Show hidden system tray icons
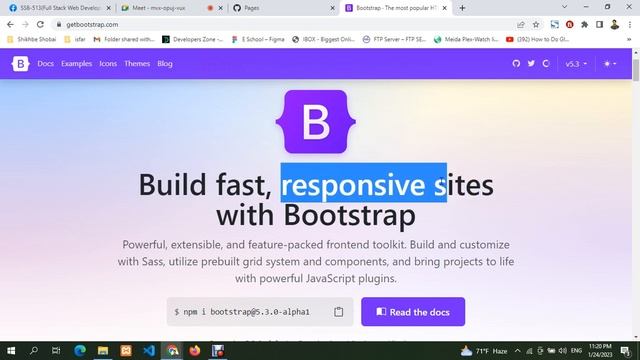640x360 pixels. pos(518,351)
